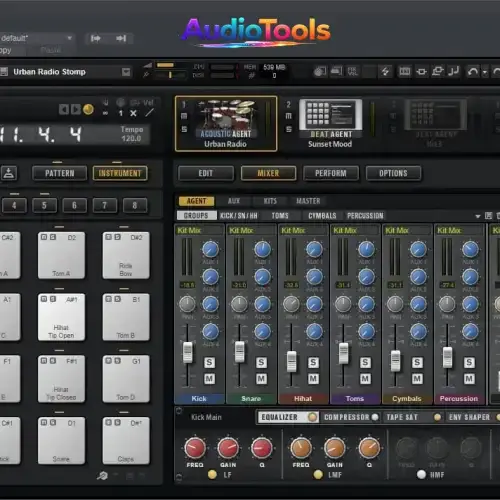The height and width of the screenshot is (500, 500).
Task: Open the OPTIONS page
Action: (x=393, y=173)
